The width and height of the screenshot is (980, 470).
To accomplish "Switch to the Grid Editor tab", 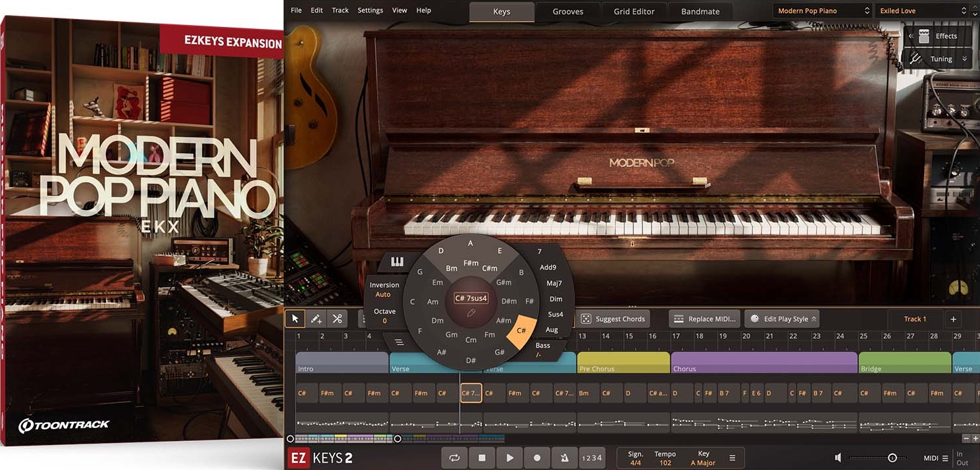I will tap(633, 11).
